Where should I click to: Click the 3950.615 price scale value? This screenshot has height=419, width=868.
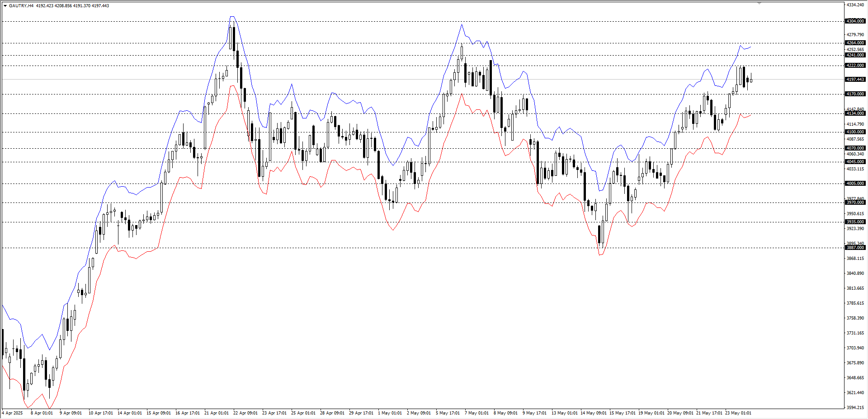855,214
